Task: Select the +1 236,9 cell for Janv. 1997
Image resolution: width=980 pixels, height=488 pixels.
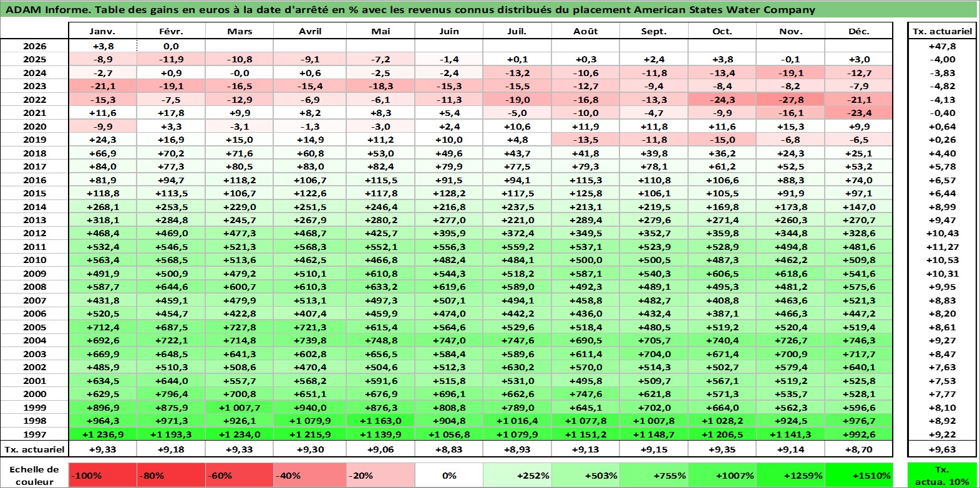Action: point(102,434)
